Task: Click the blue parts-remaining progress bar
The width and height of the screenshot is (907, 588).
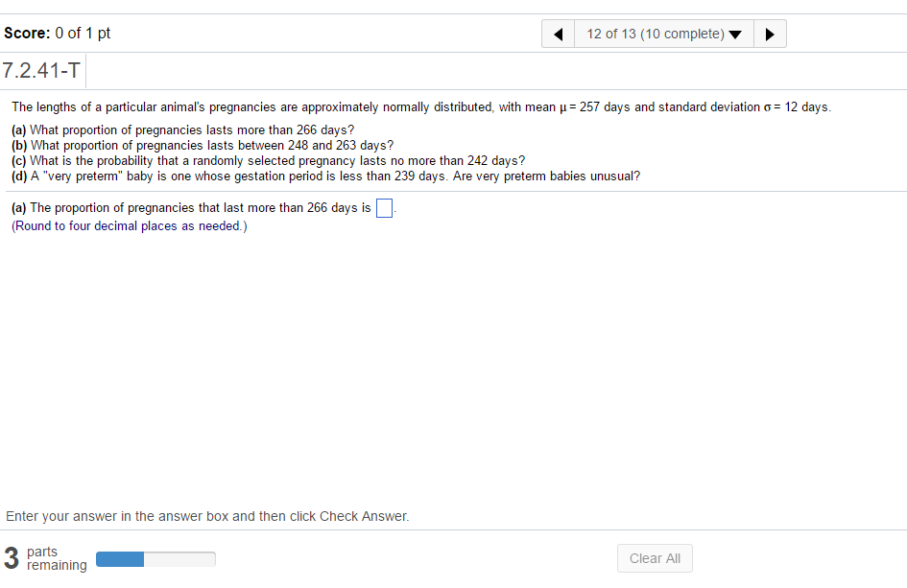Action: tap(155, 558)
